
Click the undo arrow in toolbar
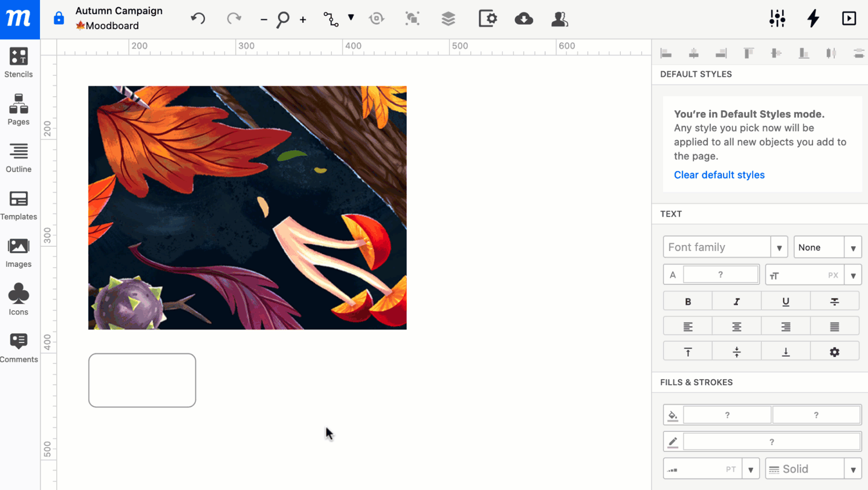coord(198,19)
